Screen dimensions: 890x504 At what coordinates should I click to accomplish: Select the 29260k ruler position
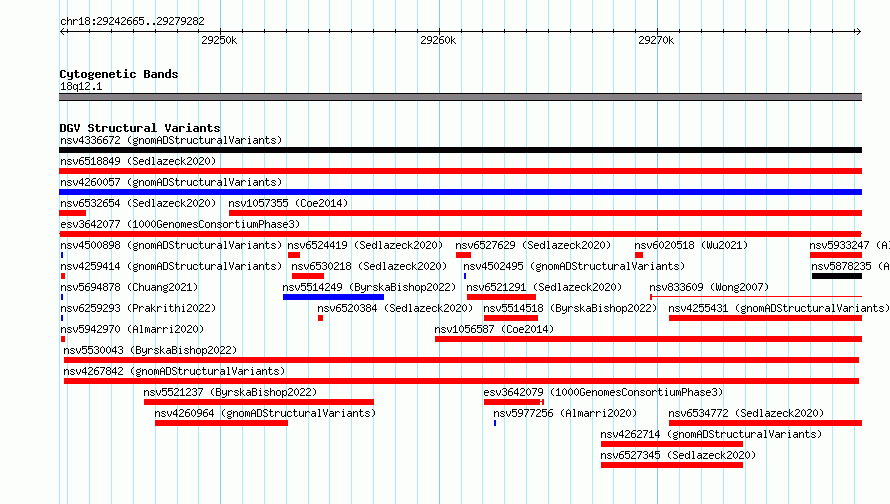(x=438, y=40)
